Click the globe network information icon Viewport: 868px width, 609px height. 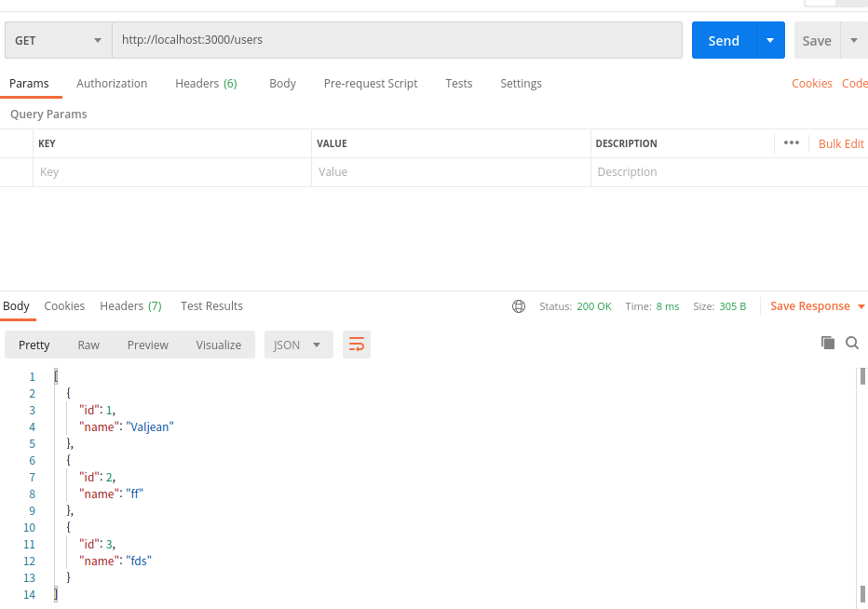pos(519,306)
